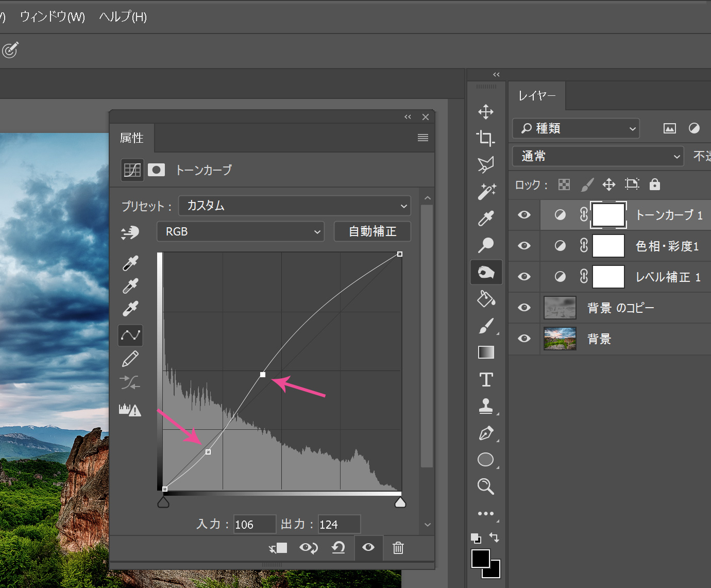
Task: Click the reset adjustment defaults icon
Action: (x=338, y=548)
